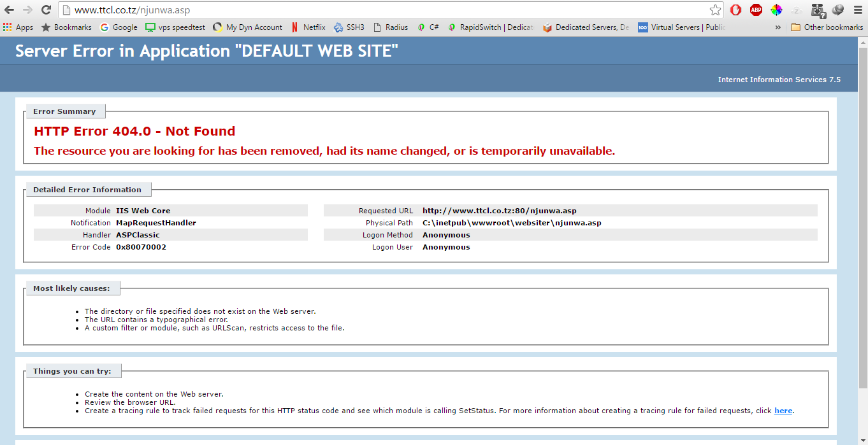The width and height of the screenshot is (868, 445).
Task: Click the 'Detailed Error Information' section label
Action: pyautogui.click(x=87, y=190)
